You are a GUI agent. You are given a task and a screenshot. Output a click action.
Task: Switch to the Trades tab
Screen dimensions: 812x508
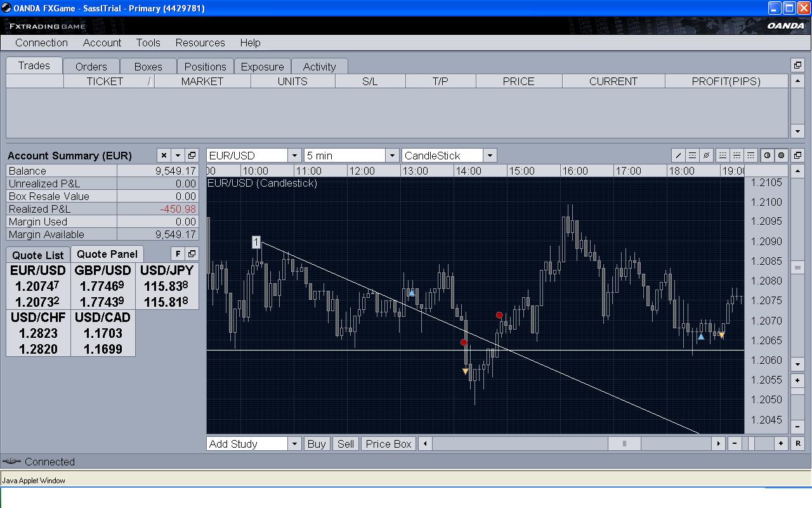(x=34, y=65)
